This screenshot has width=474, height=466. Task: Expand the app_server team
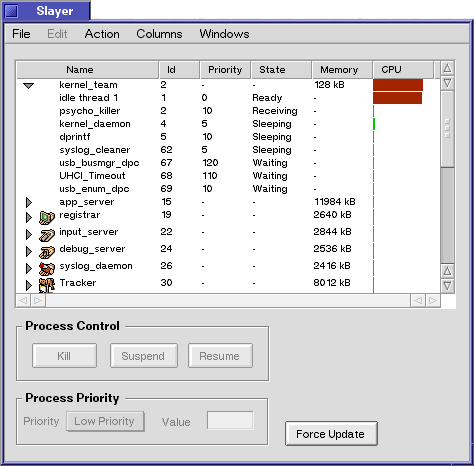tap(29, 202)
